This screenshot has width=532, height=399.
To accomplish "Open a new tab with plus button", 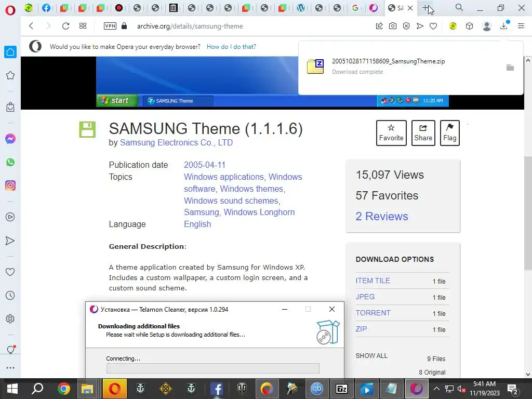I will point(425,8).
